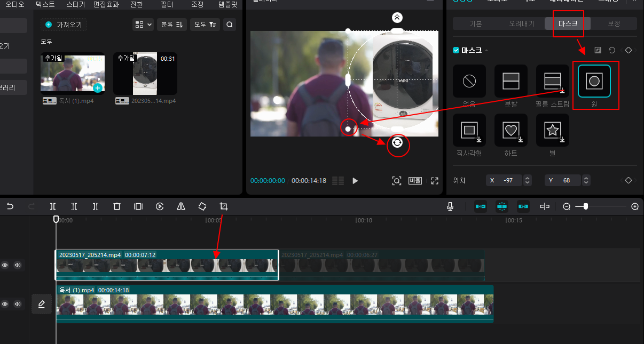Open the 분류 sort dropdown
The height and width of the screenshot is (344, 644).
pyautogui.click(x=172, y=25)
